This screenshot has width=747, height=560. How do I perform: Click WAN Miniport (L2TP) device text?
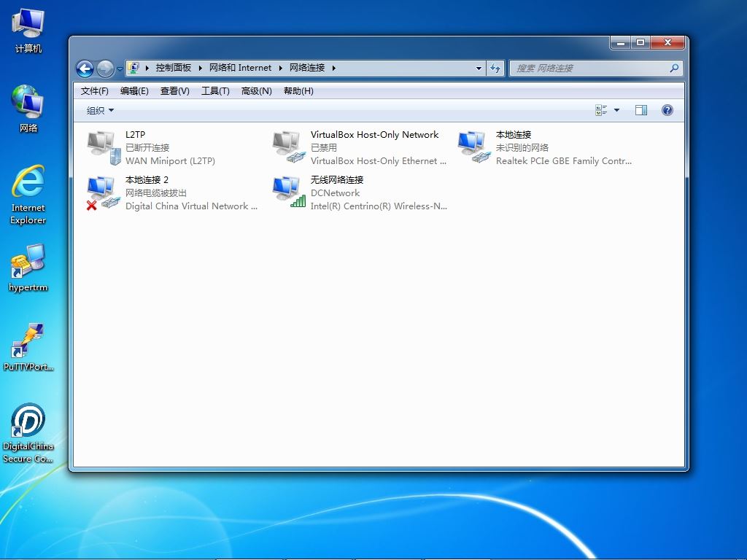pos(170,161)
